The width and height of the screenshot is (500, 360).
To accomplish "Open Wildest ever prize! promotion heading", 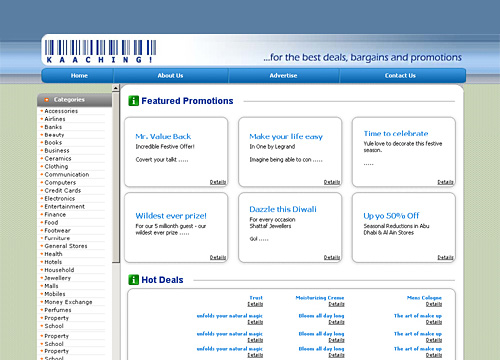I will click(x=171, y=216).
